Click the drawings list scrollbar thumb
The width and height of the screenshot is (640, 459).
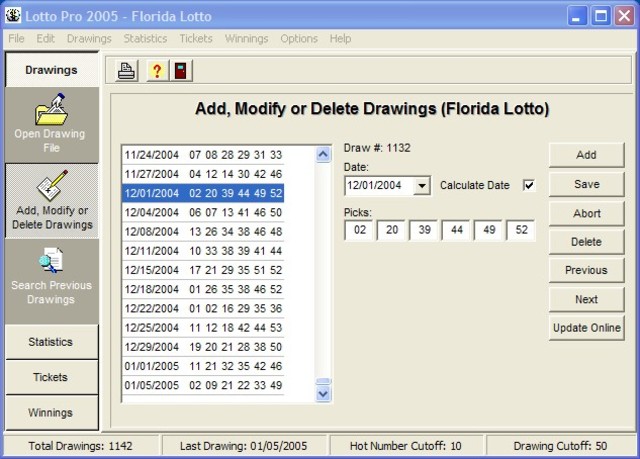click(323, 381)
